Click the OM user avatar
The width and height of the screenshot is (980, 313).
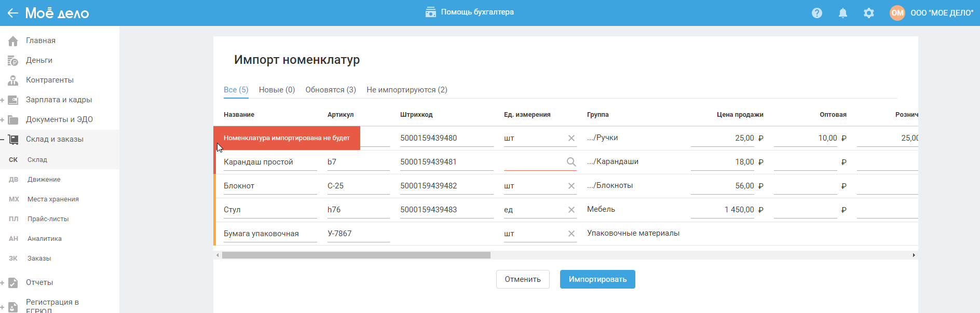pos(897,13)
